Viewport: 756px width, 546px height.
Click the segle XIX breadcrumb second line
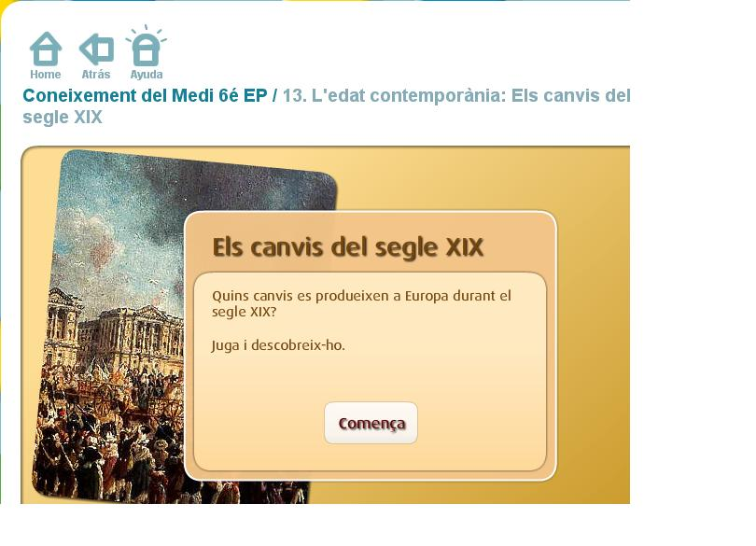click(63, 118)
